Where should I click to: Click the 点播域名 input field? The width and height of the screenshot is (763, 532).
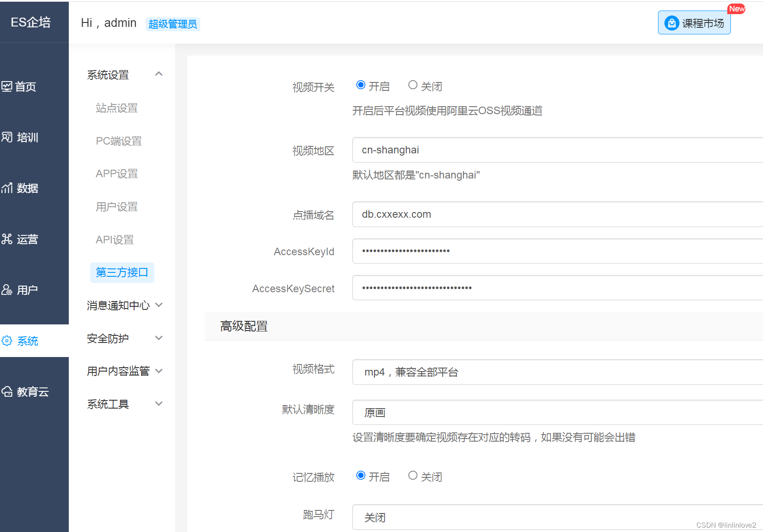557,214
